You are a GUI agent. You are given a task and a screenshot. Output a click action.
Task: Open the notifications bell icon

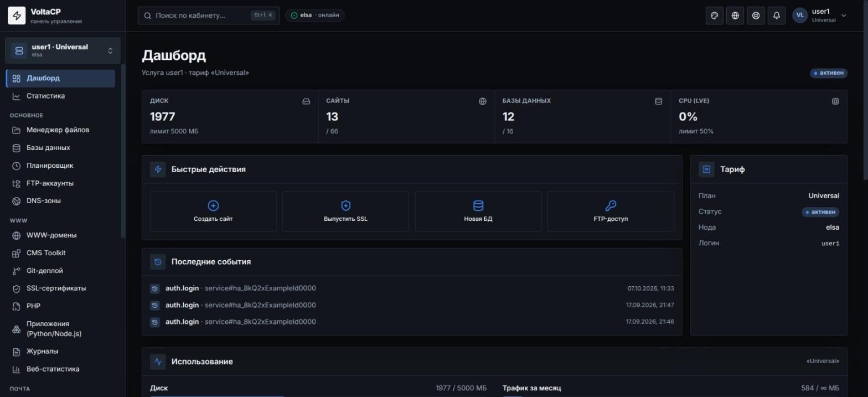click(777, 16)
